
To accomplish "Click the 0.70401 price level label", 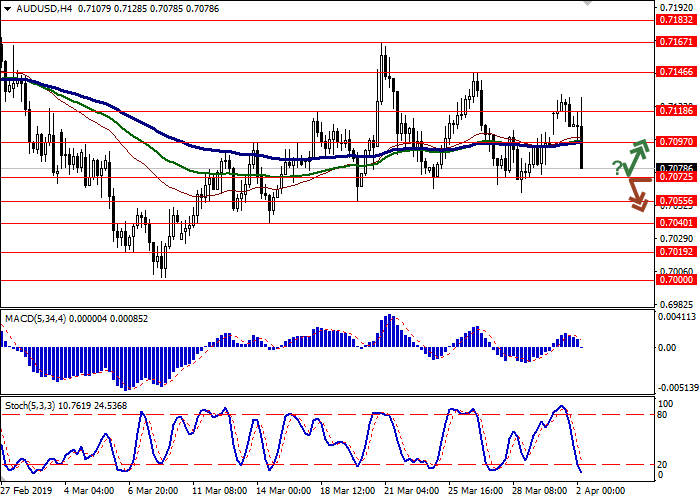I will pos(676,222).
